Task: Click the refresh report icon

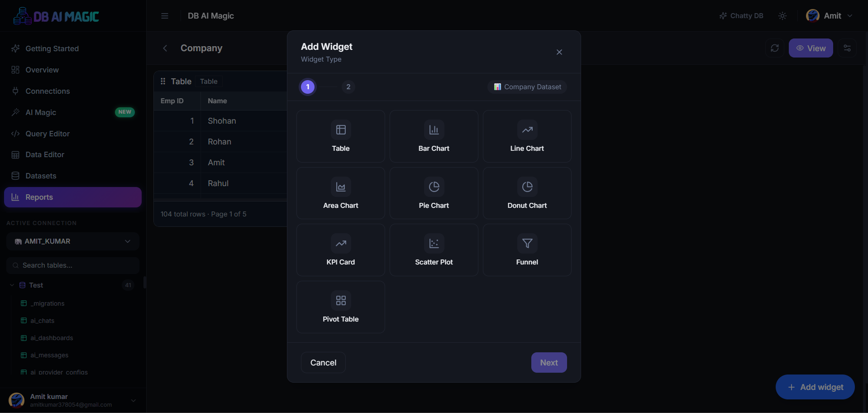Action: (775, 48)
